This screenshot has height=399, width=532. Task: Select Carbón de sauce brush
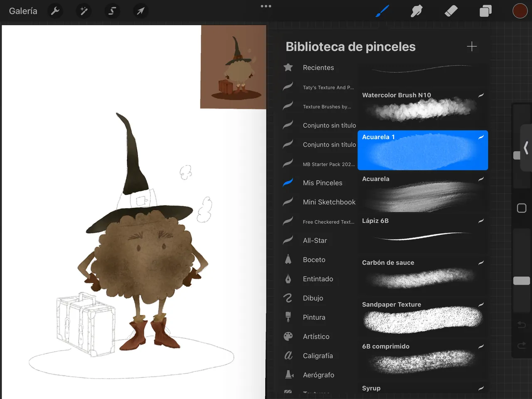click(x=423, y=276)
